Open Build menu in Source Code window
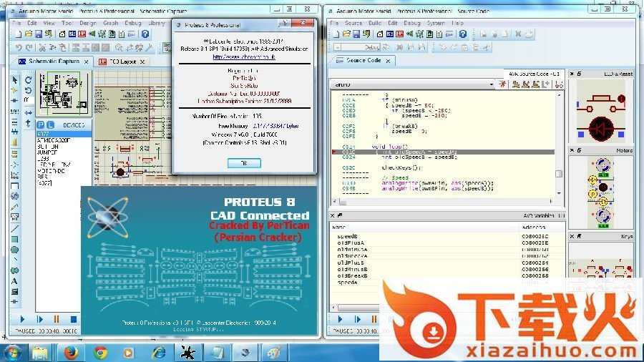644x362 pixels. tap(375, 23)
